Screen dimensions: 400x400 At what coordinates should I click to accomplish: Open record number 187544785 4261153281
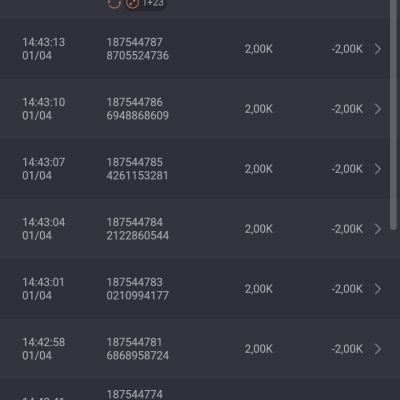(x=137, y=169)
